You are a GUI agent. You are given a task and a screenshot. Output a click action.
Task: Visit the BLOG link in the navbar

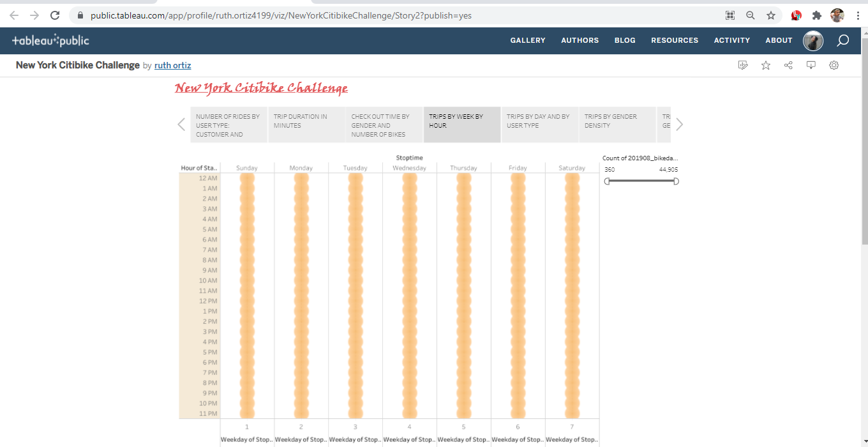click(x=624, y=40)
